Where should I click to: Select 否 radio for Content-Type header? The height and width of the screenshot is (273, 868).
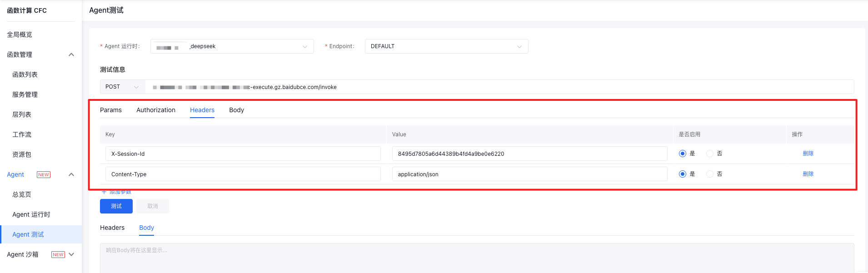pos(710,174)
